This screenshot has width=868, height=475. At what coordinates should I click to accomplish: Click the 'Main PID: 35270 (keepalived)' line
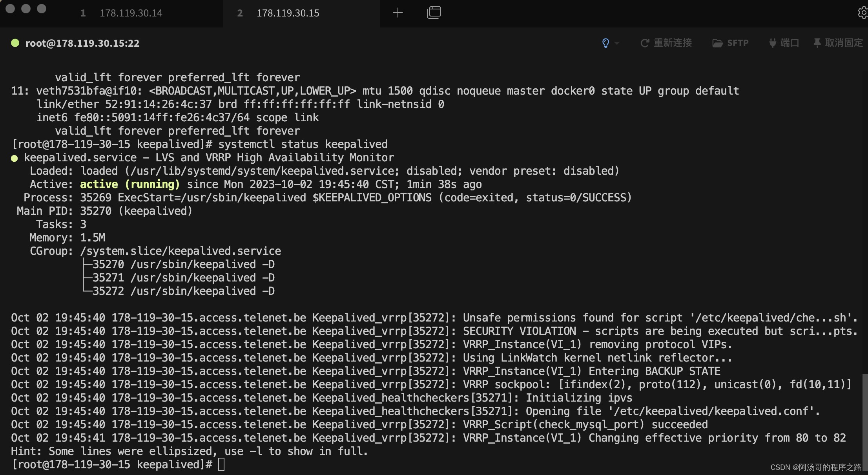click(104, 211)
